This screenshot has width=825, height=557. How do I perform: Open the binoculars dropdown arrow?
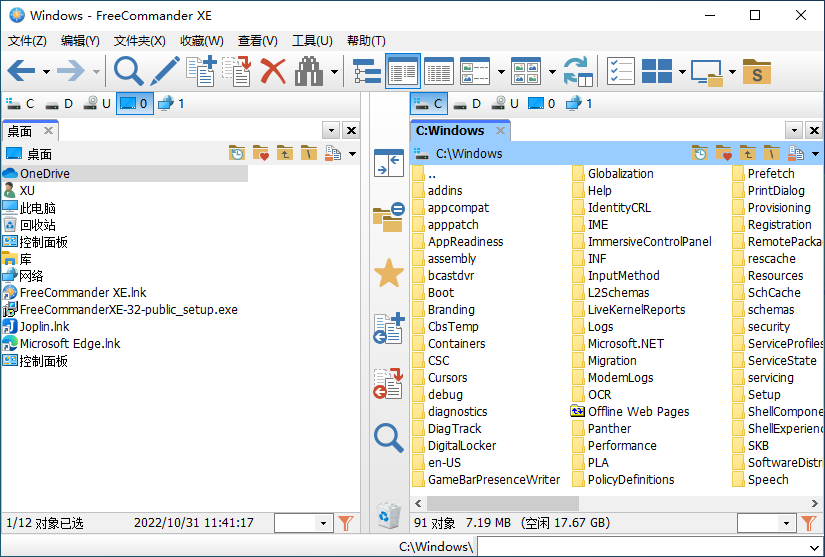(334, 71)
